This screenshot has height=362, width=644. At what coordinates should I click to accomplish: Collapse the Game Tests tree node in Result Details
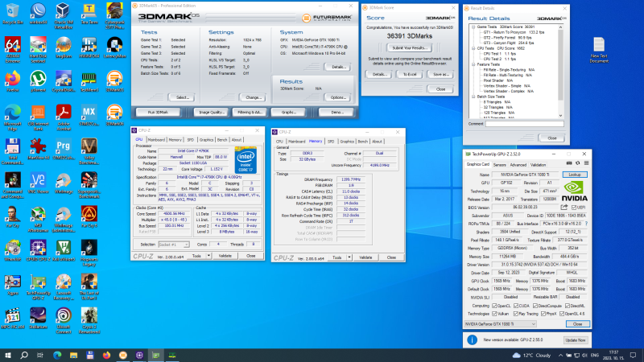tap(473, 27)
